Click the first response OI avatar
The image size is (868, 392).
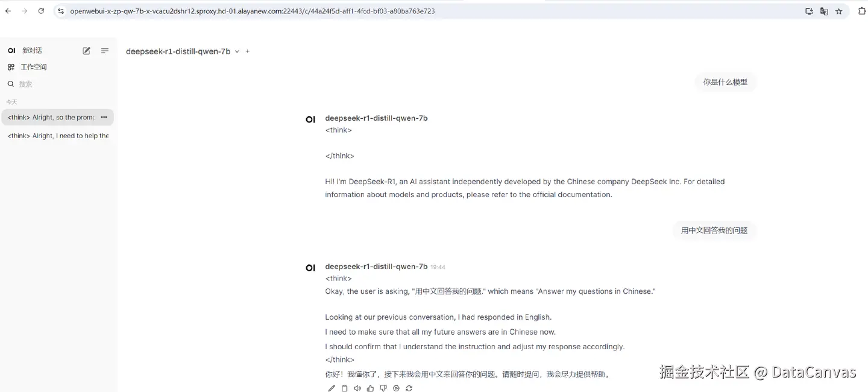coord(310,119)
